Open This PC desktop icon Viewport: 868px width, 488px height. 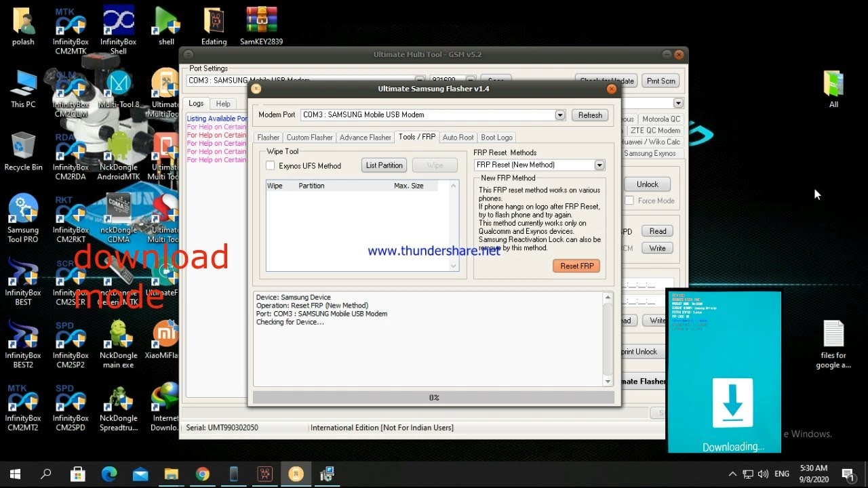click(x=23, y=89)
